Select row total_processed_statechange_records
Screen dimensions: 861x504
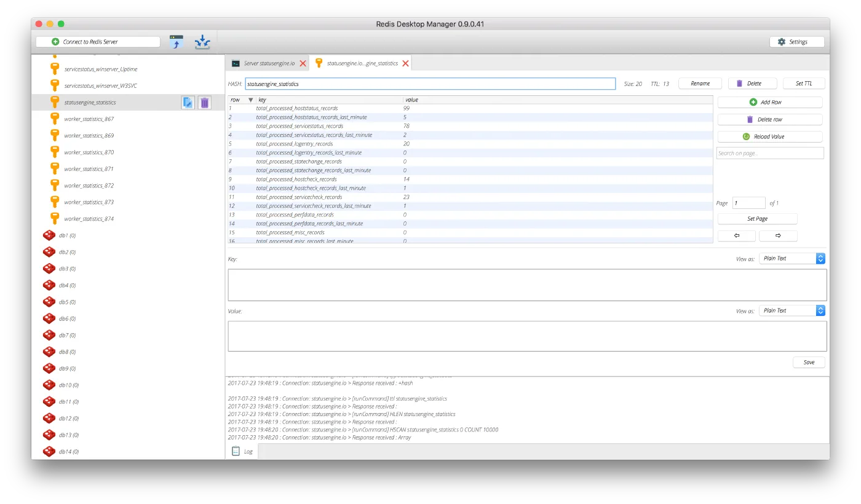point(470,162)
